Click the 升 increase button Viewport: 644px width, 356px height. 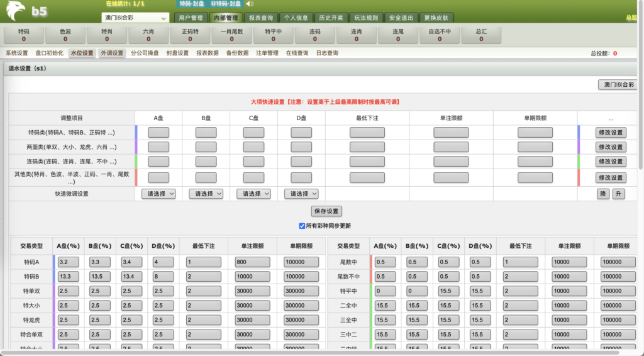(x=618, y=194)
